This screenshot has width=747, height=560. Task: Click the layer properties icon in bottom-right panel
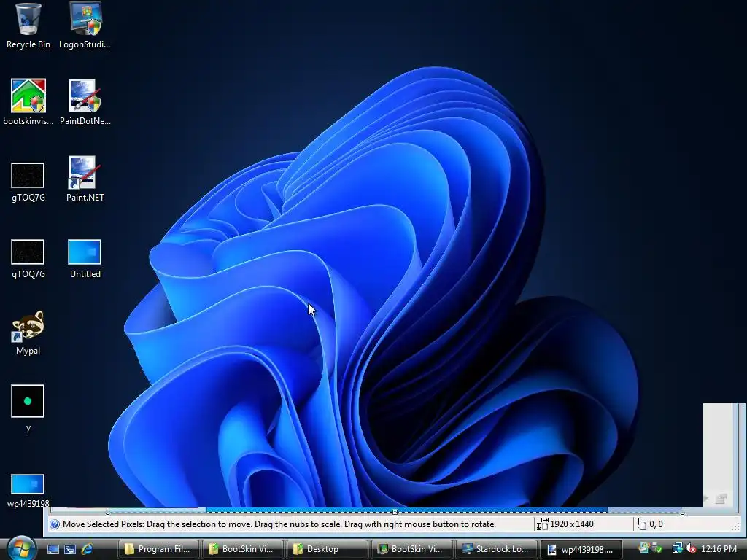(721, 499)
